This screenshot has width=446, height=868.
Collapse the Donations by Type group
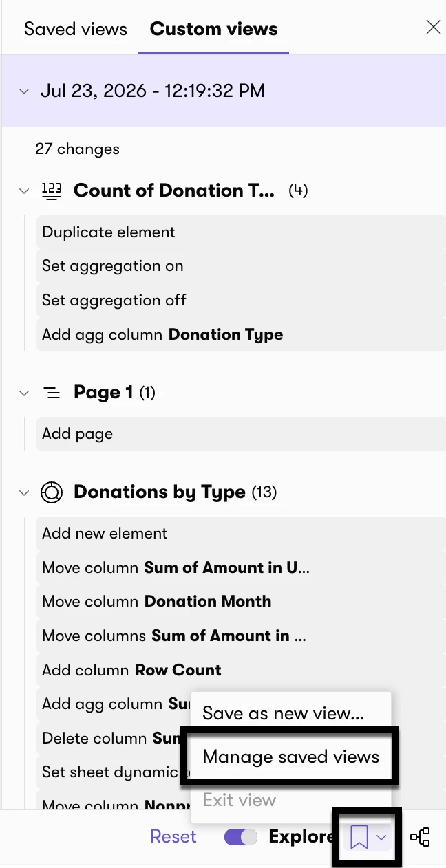pyautogui.click(x=24, y=492)
